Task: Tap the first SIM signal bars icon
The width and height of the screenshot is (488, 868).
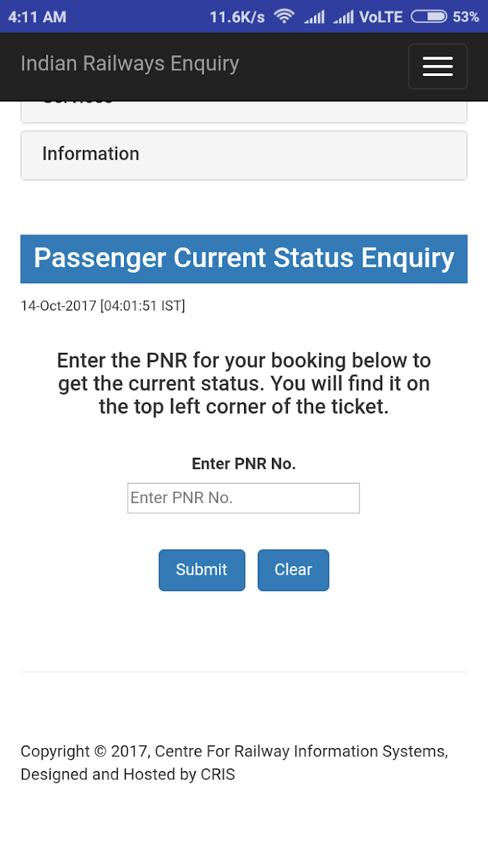Action: 314,17
